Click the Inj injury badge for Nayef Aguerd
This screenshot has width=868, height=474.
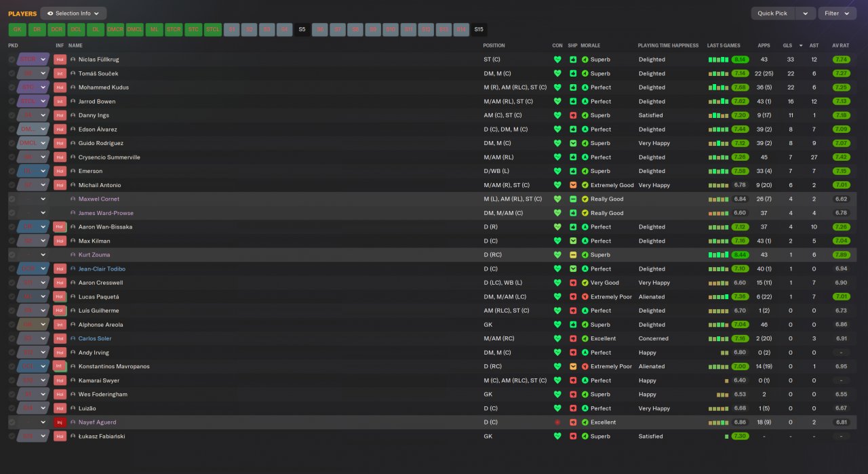point(60,422)
